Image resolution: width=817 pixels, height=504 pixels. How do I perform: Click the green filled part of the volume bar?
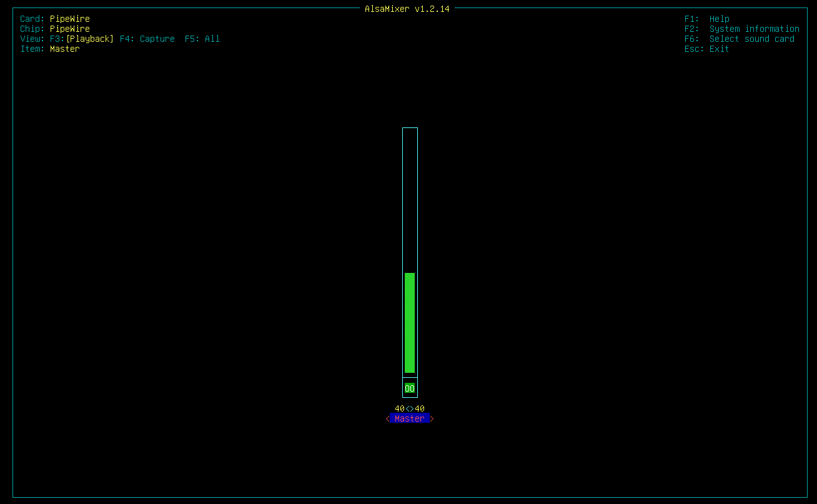click(410, 322)
